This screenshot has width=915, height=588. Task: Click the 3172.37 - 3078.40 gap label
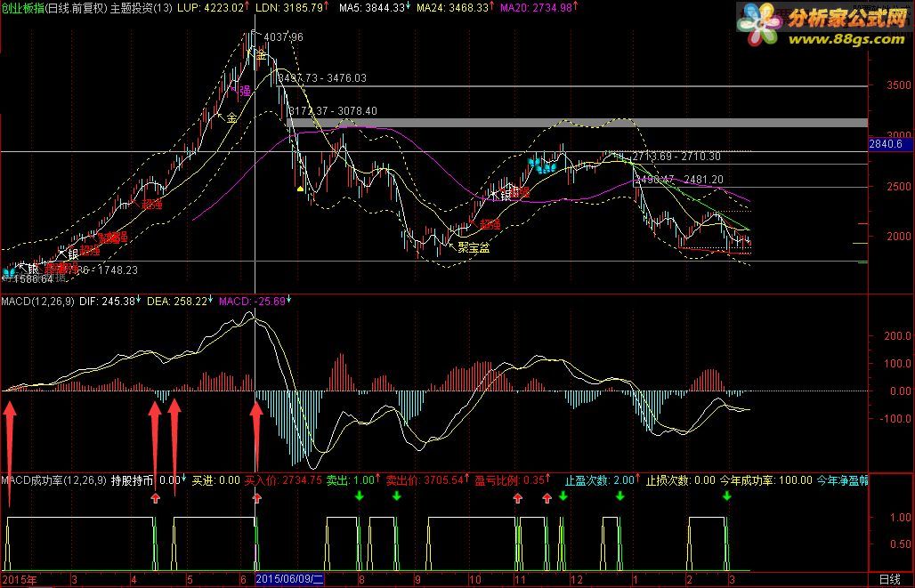pos(333,111)
